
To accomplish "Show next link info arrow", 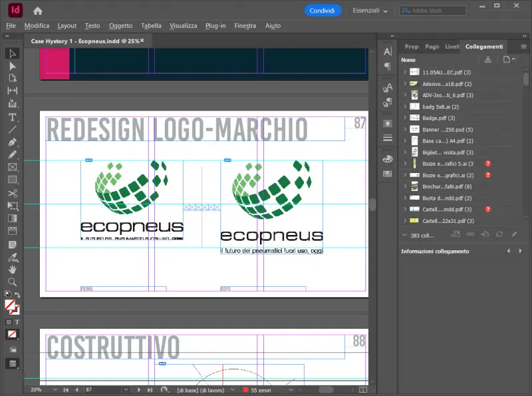I will 520,251.
